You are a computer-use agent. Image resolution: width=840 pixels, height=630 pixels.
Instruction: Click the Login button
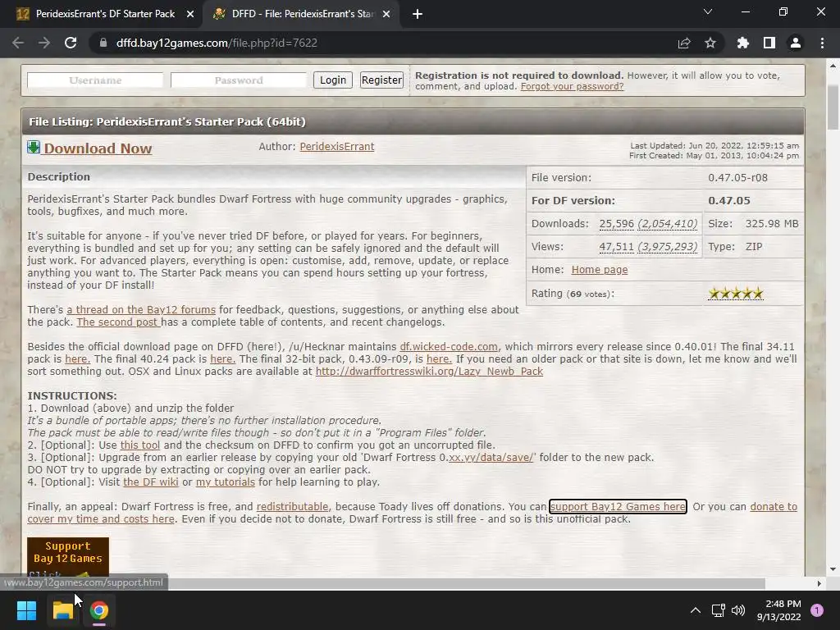click(333, 80)
